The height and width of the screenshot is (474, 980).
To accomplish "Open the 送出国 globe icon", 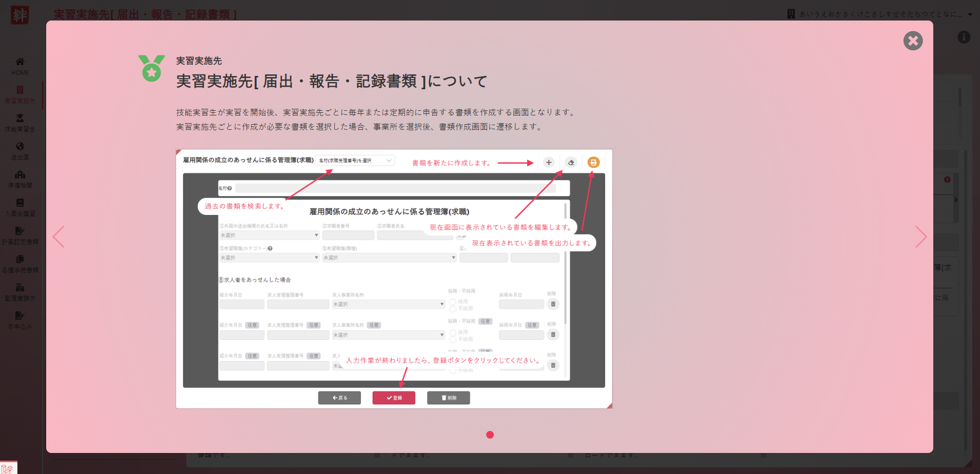I will 20,147.
